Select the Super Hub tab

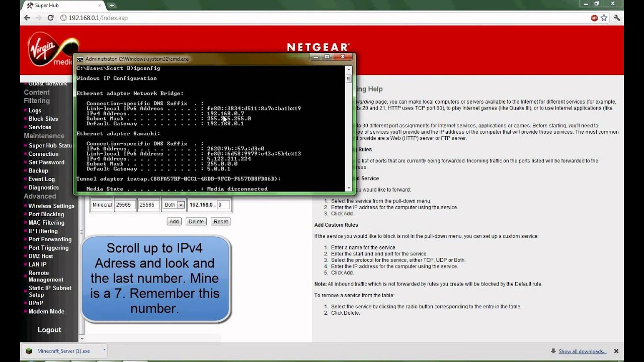[62, 6]
